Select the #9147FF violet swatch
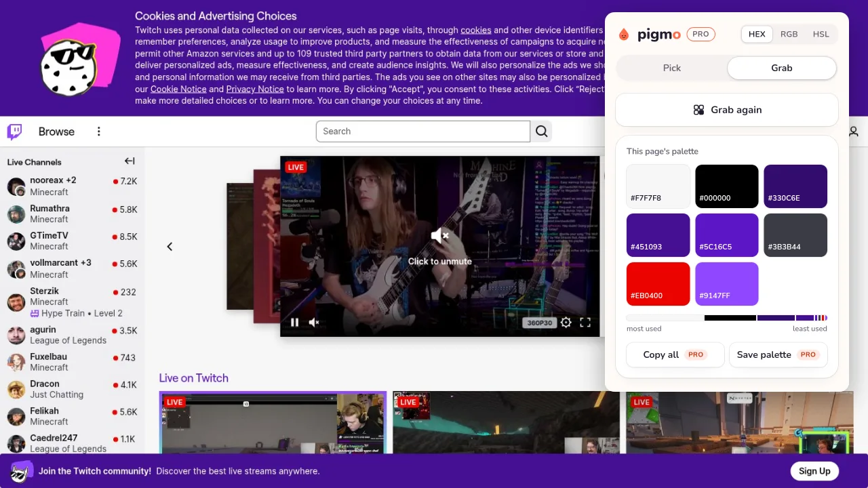The width and height of the screenshot is (868, 488). point(727,284)
